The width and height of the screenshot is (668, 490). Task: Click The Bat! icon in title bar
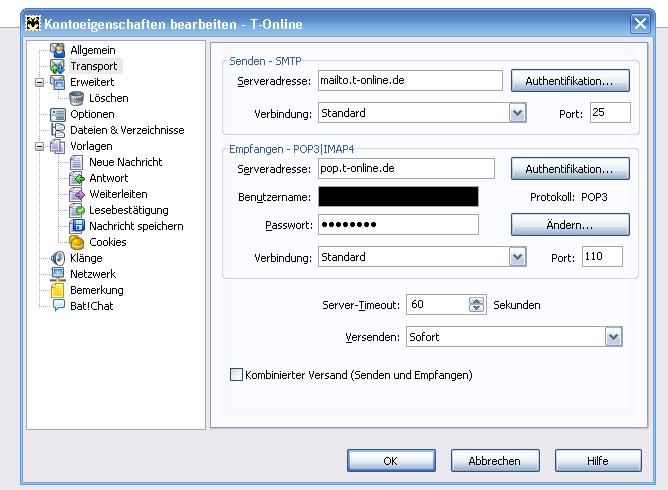(x=32, y=23)
